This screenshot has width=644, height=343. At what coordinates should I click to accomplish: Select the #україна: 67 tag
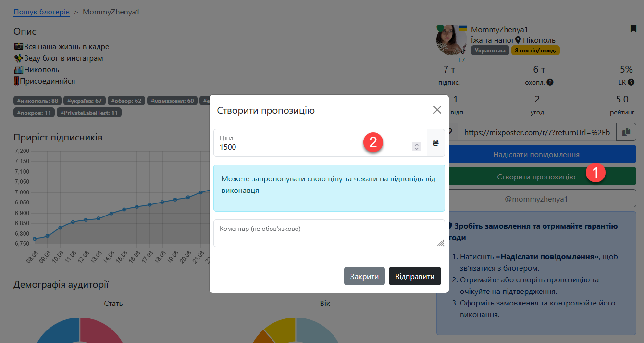pos(85,101)
